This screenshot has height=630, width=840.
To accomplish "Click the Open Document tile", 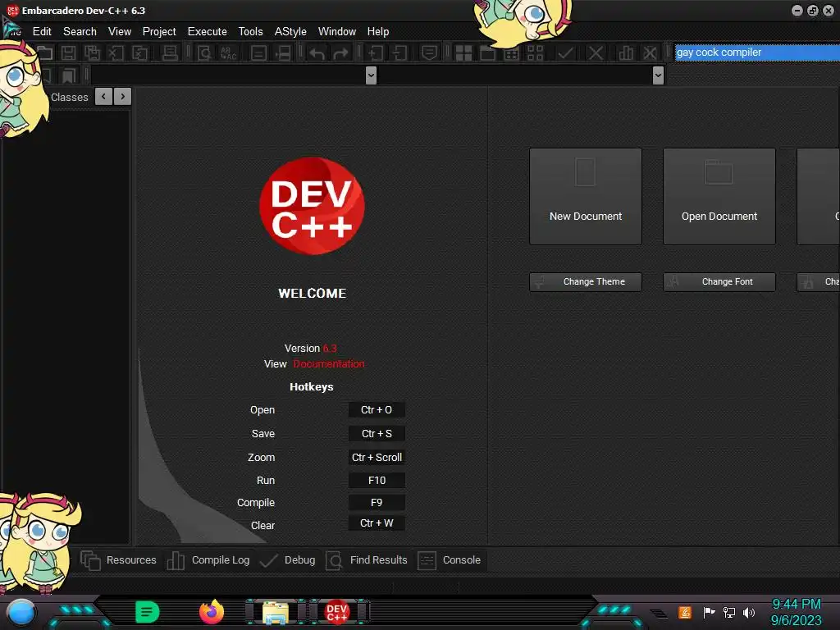I will click(719, 197).
